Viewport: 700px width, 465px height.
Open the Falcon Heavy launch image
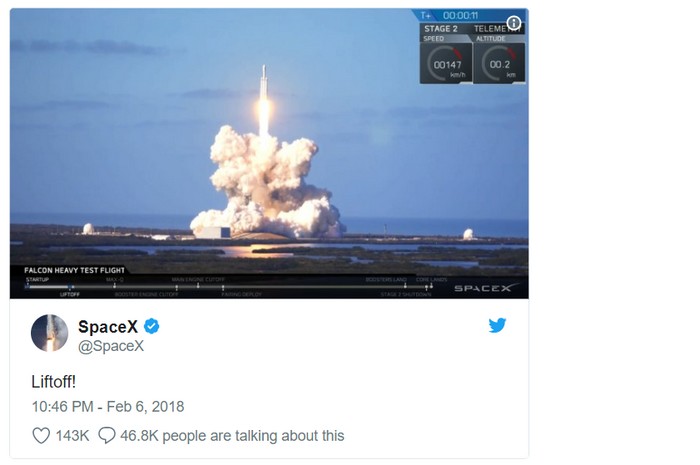(x=269, y=154)
